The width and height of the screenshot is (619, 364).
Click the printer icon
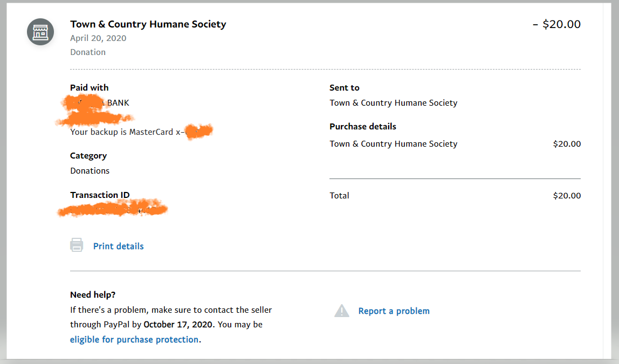(77, 245)
